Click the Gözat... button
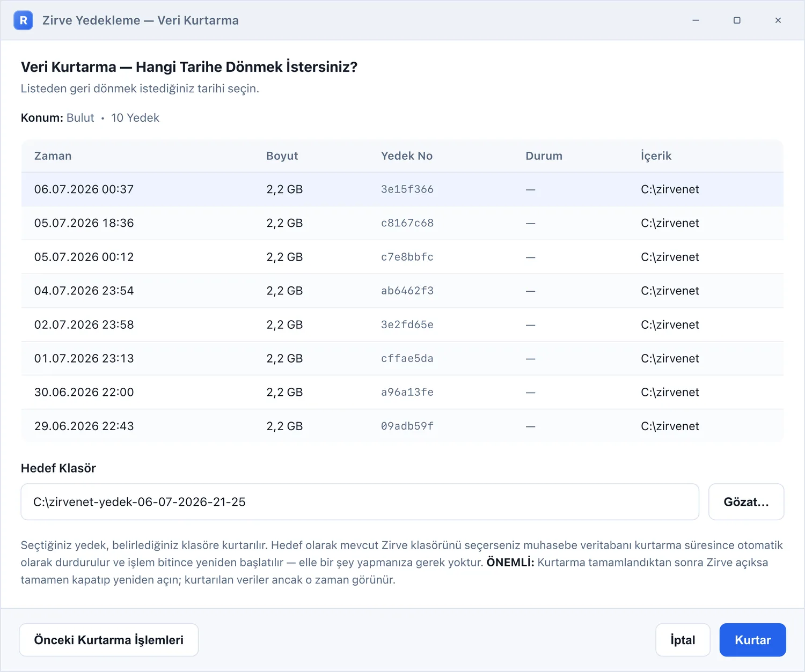 pyautogui.click(x=746, y=502)
